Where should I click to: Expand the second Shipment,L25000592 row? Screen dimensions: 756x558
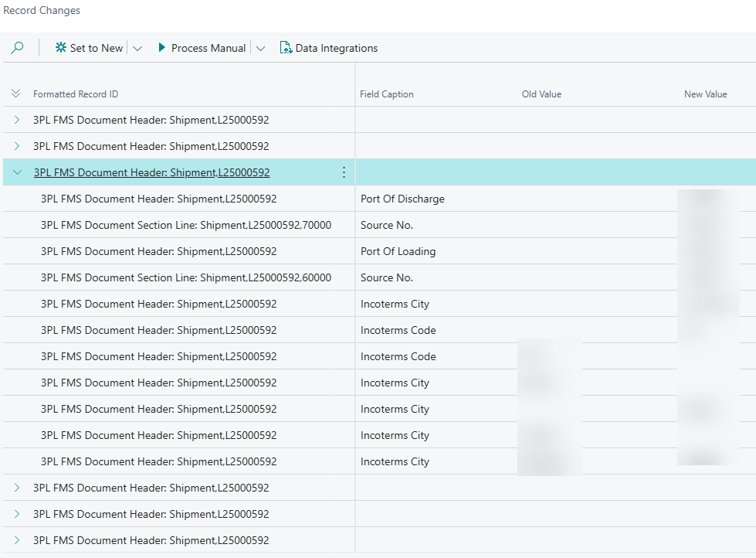[x=17, y=146]
